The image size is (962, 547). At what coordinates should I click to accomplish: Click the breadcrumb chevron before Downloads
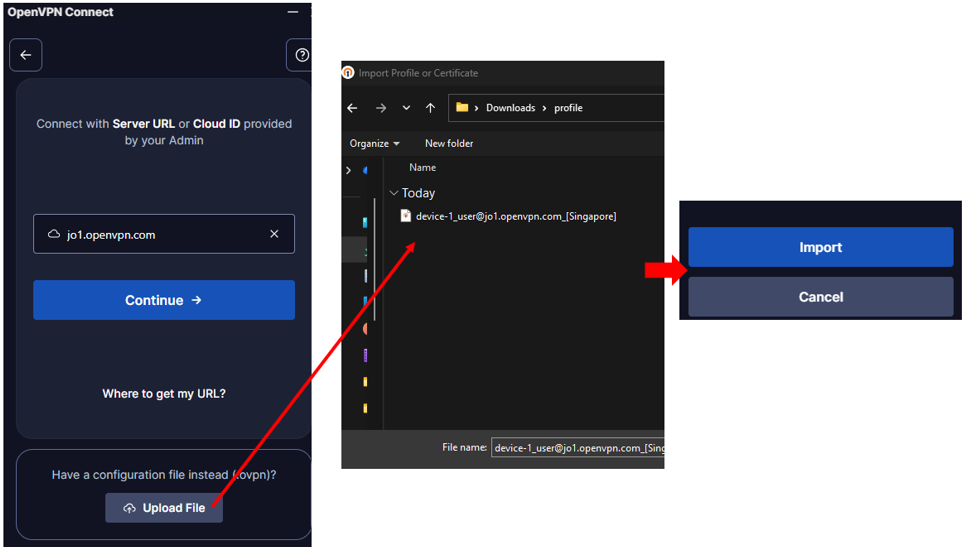[476, 108]
